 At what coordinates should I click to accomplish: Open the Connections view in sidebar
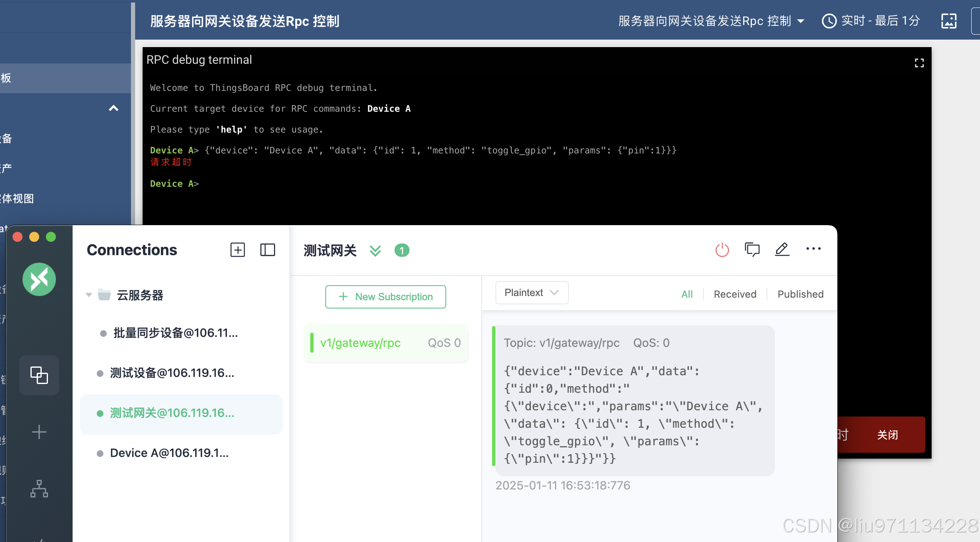pyautogui.click(x=39, y=375)
